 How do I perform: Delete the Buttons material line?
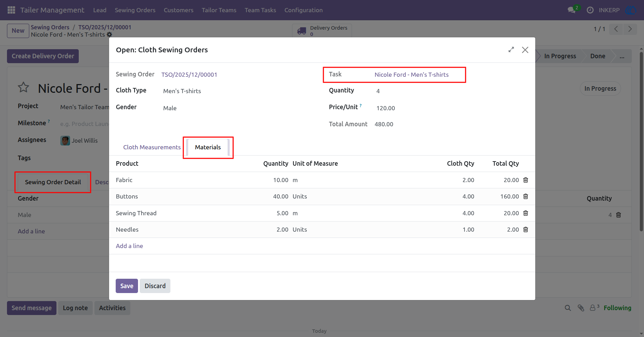pos(526,196)
